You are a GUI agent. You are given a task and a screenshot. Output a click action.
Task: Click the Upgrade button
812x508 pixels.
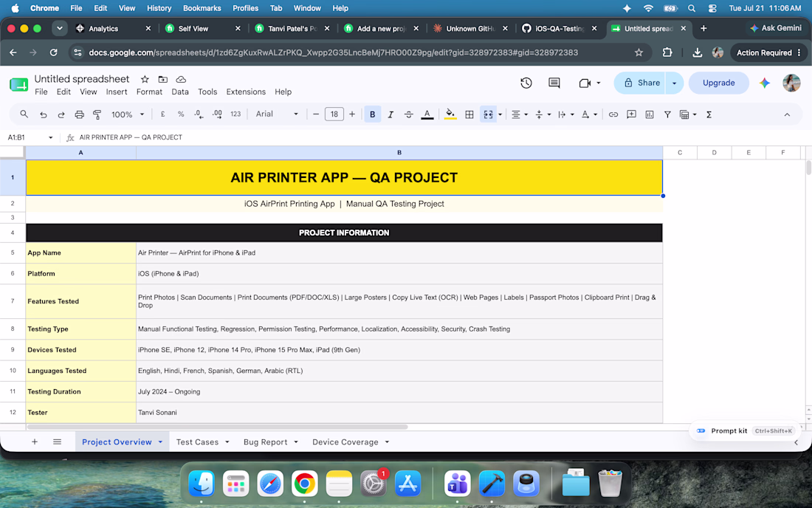pyautogui.click(x=718, y=83)
